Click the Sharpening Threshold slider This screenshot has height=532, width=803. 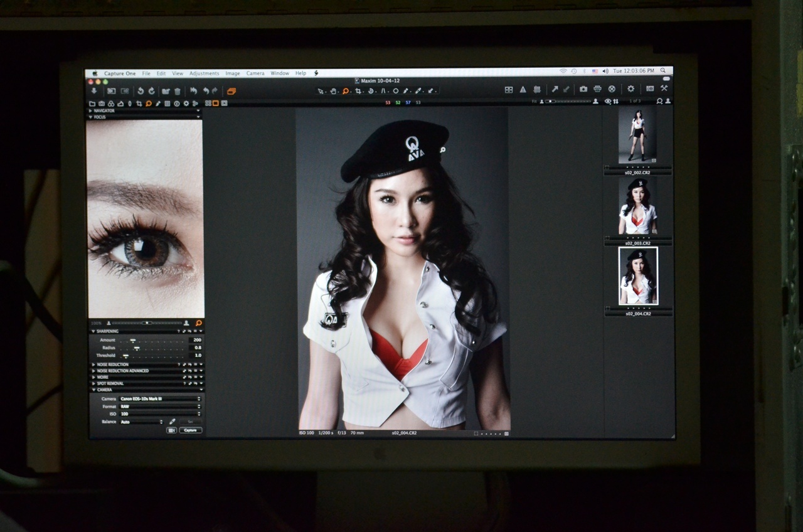pos(152,356)
